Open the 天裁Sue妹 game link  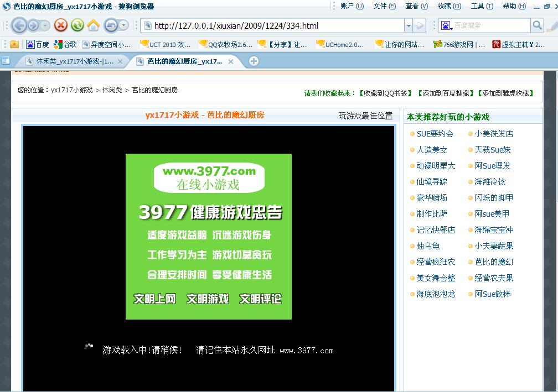pos(493,150)
